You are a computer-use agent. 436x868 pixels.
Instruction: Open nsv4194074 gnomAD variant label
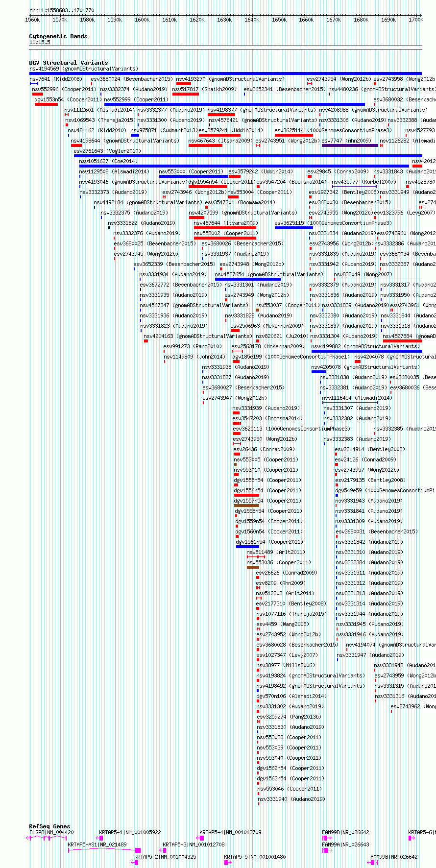391,645
